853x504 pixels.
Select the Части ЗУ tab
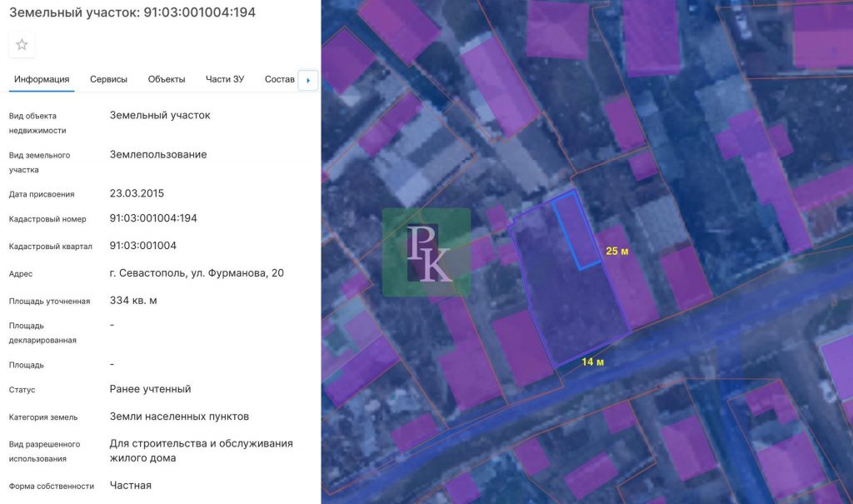225,80
